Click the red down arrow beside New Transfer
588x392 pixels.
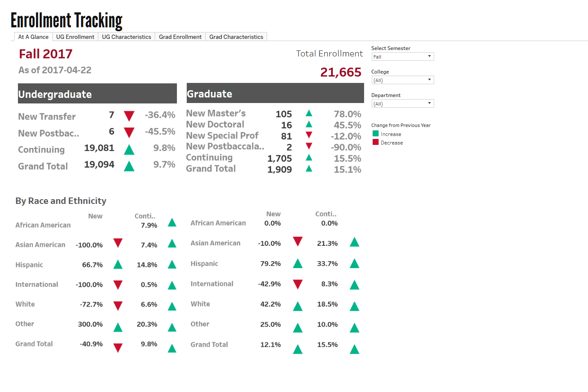coord(129,116)
